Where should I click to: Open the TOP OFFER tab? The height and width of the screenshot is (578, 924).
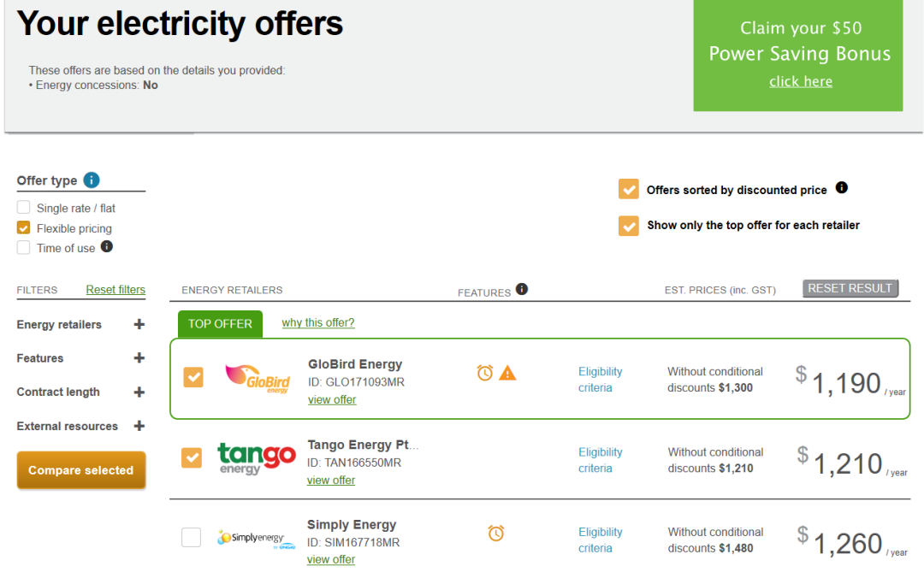220,323
